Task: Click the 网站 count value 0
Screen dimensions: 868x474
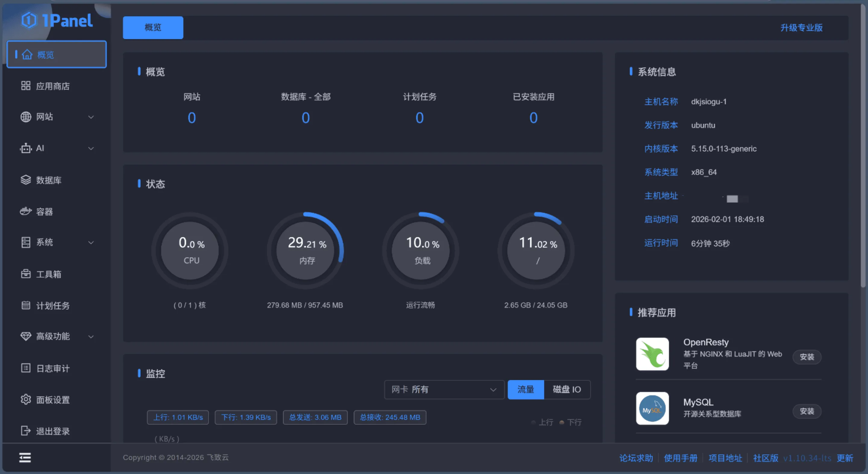Action: click(192, 118)
